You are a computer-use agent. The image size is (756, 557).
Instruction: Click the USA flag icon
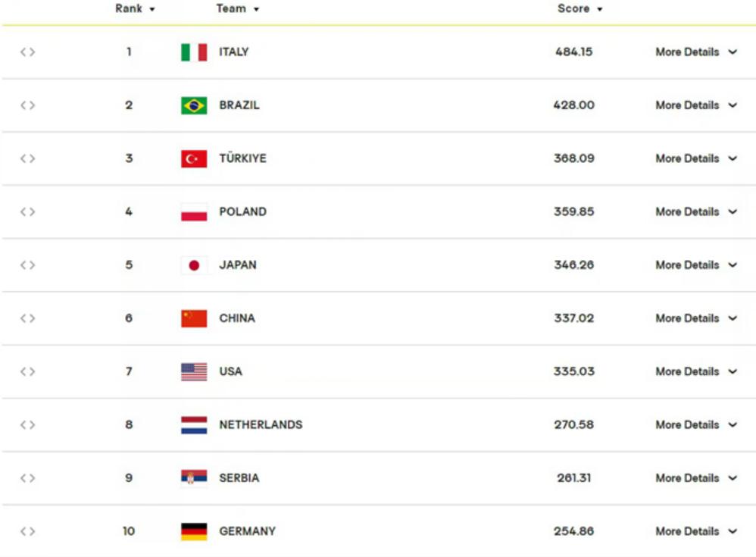point(194,372)
